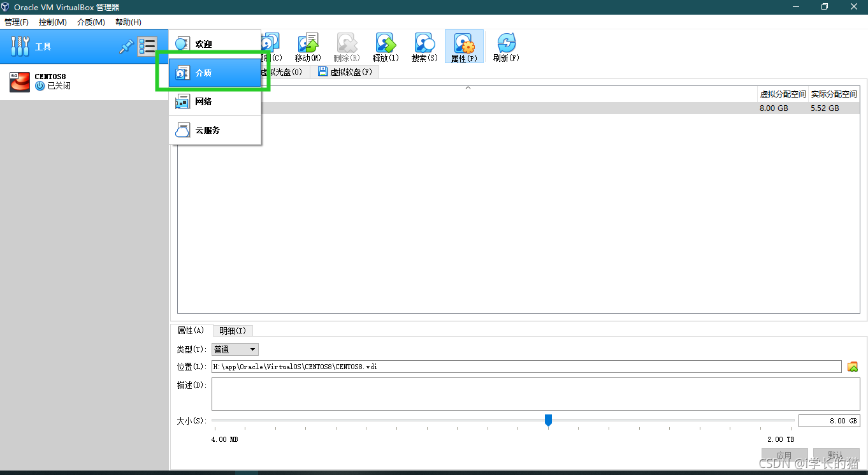
Task: Click the Refresh (刷新) toolbar icon
Action: coord(506,48)
